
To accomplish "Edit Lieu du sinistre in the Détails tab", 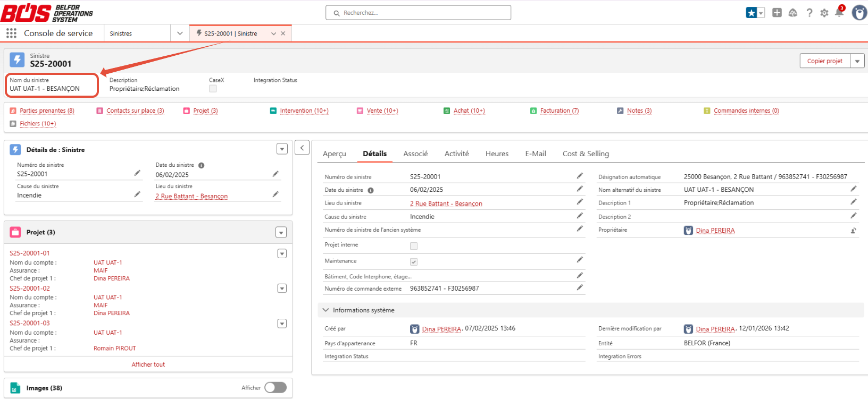I will click(580, 202).
